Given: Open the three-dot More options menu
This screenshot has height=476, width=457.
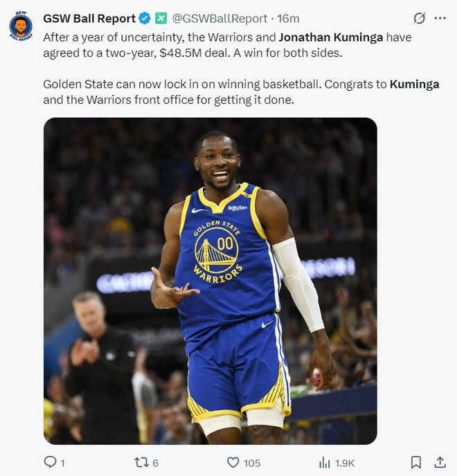Looking at the screenshot, I should click(440, 19).
